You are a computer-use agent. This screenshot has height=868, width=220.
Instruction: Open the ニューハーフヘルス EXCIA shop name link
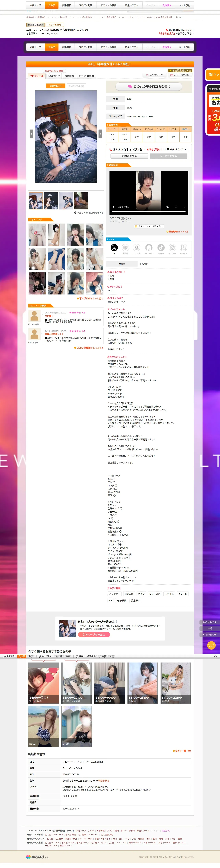click(x=83, y=762)
